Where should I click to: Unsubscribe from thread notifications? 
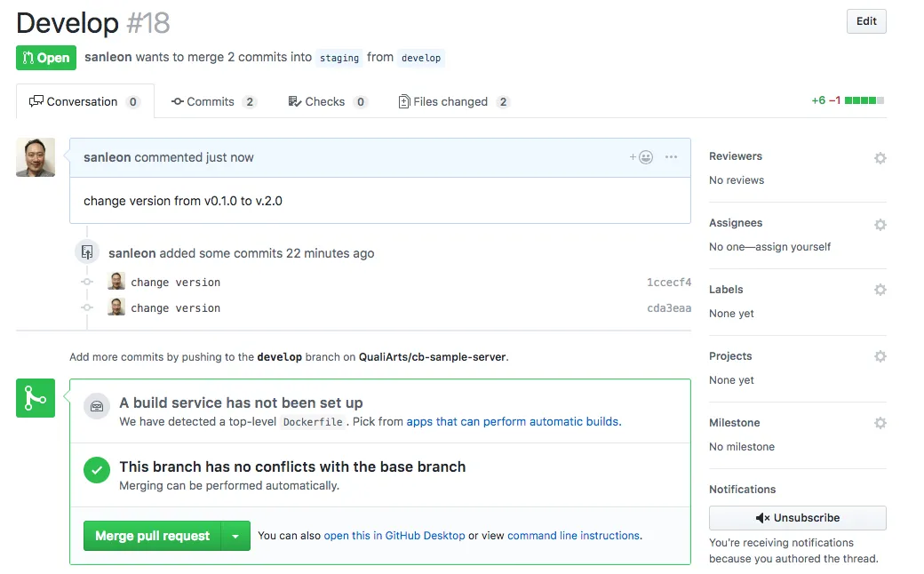coord(797,518)
